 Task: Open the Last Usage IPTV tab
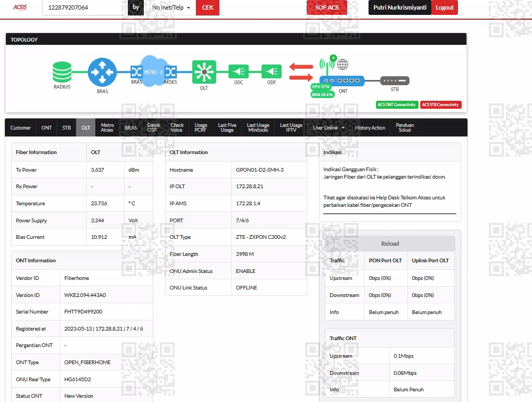click(x=291, y=128)
